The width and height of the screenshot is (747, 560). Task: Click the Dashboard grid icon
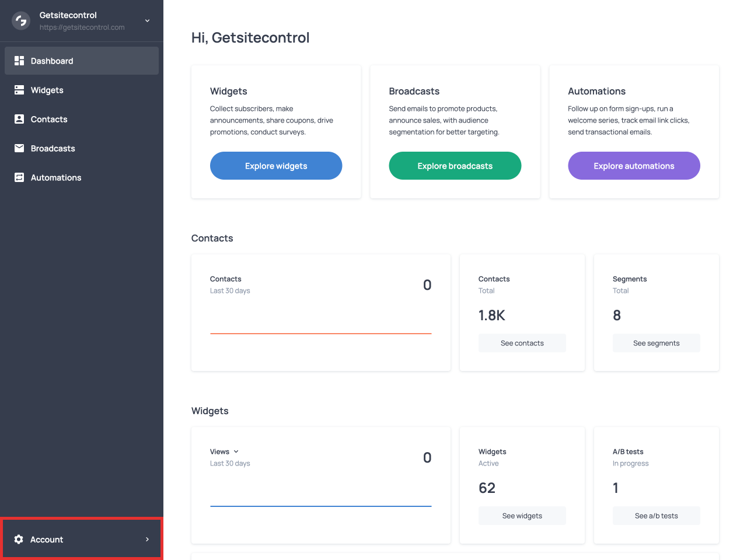[19, 61]
